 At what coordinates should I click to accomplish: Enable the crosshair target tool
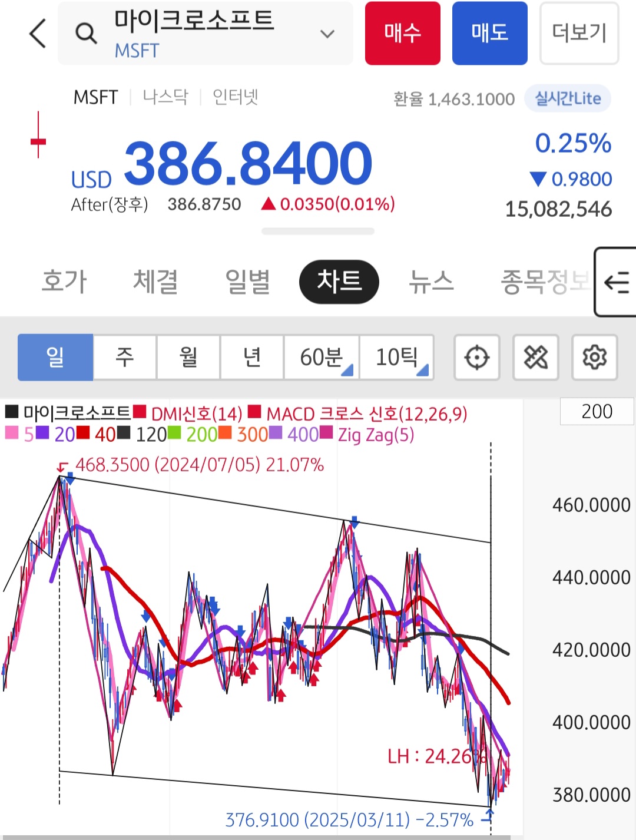click(477, 357)
